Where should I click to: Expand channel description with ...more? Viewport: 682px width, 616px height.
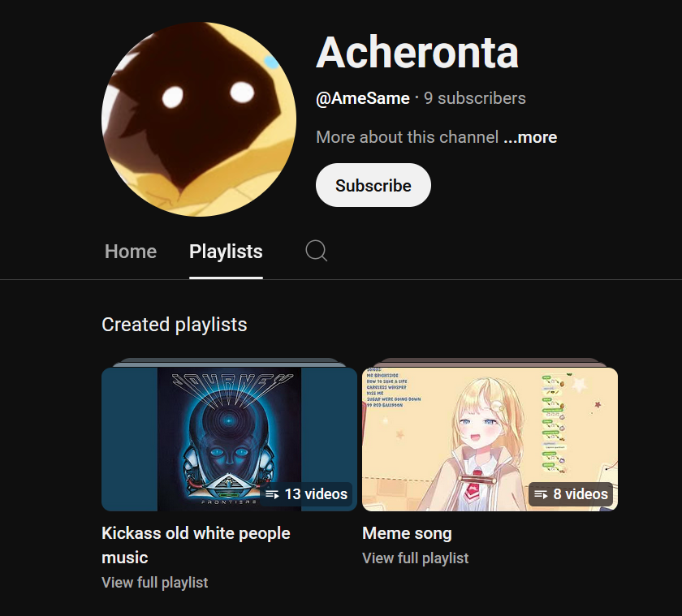530,137
